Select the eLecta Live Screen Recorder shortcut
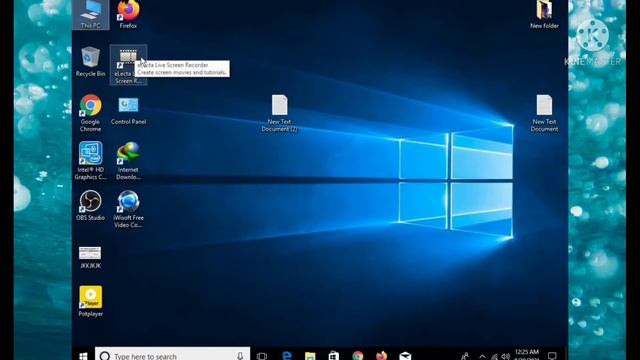Image resolution: width=640 pixels, height=360 pixels. 128,64
